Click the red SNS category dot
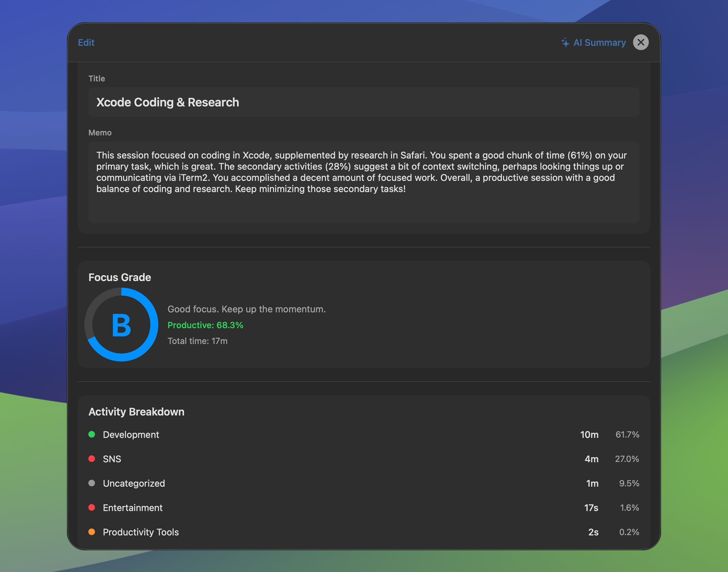The width and height of the screenshot is (728, 572). pyautogui.click(x=92, y=459)
